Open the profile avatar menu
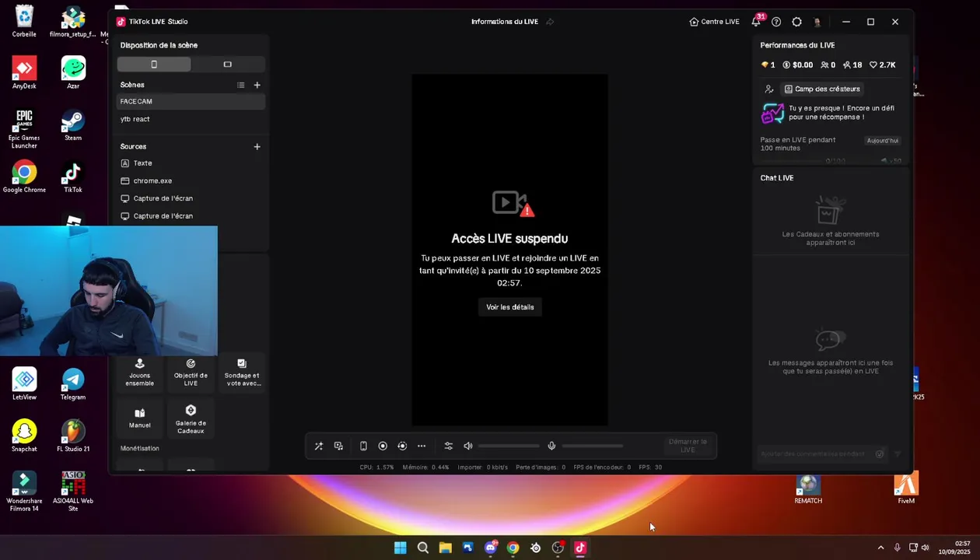980x560 pixels. coord(817,22)
